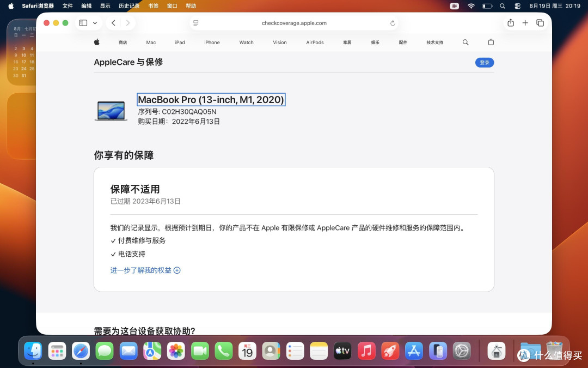Viewport: 588px width, 368px height.
Task: Open the Vision navigation link
Action: pos(280,43)
